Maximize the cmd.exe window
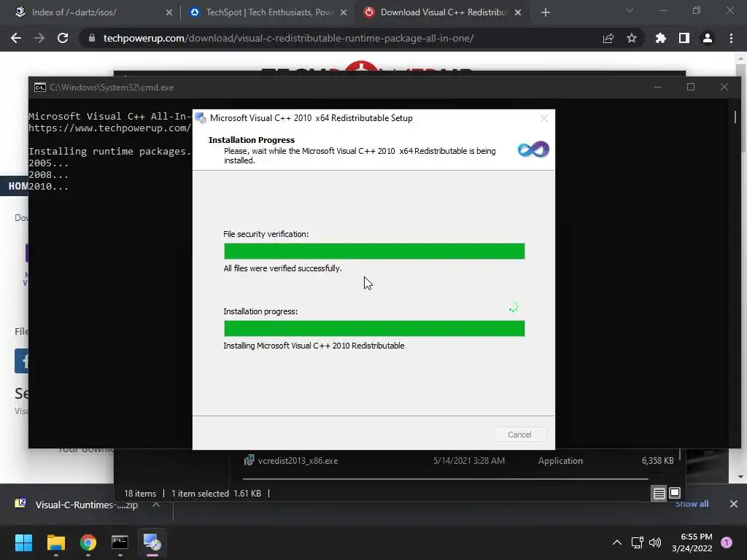 click(x=691, y=87)
